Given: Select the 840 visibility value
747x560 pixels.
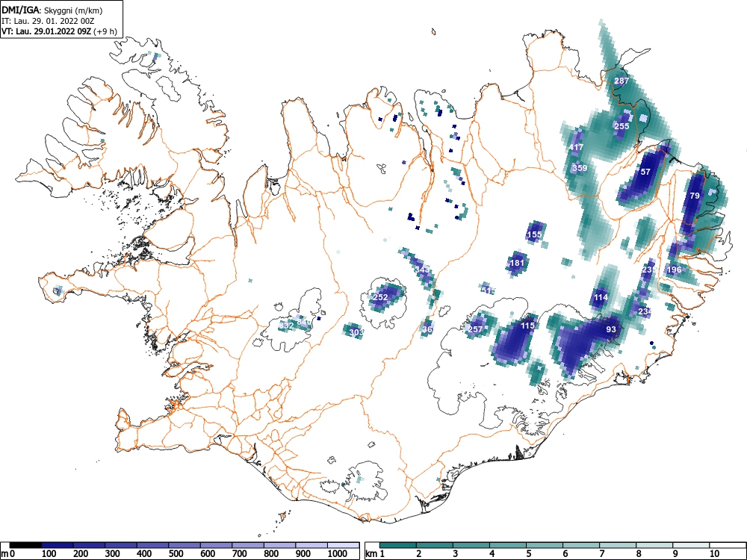Looking at the screenshot, I should (x=303, y=323).
